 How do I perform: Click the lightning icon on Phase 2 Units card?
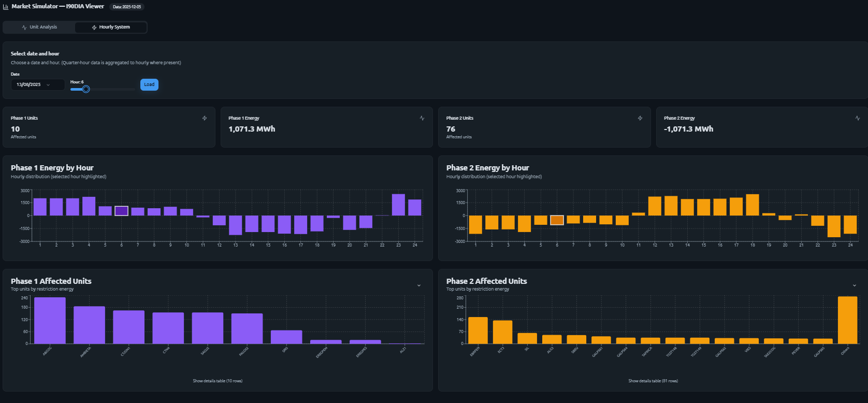click(640, 118)
